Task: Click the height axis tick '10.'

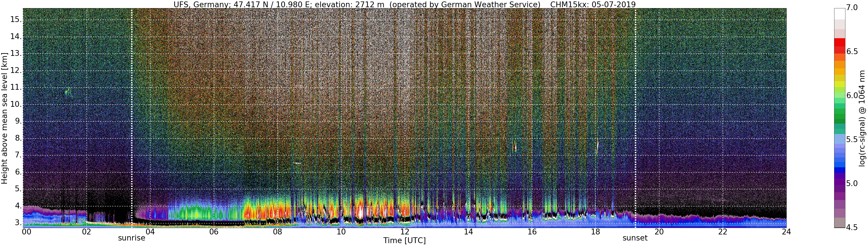Action: coord(16,104)
